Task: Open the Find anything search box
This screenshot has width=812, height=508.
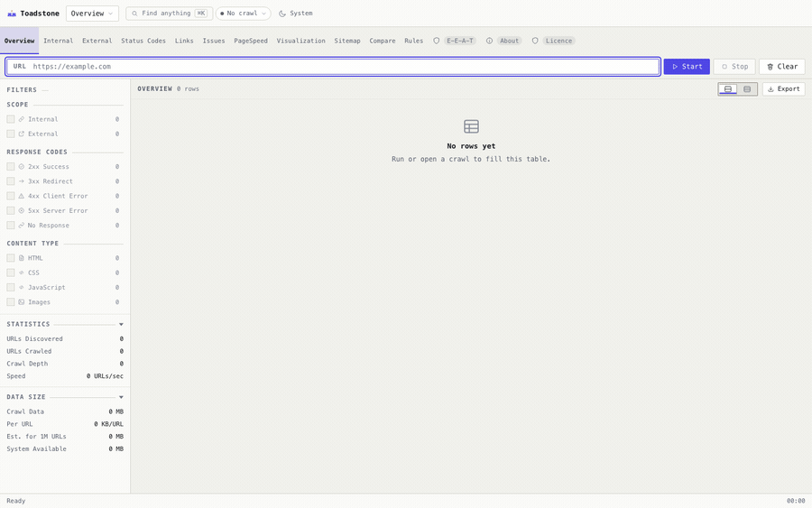Action: pos(169,14)
